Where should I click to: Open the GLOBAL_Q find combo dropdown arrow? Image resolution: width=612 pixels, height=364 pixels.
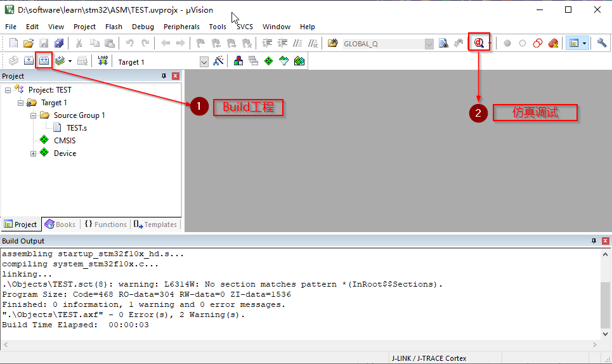coord(429,44)
